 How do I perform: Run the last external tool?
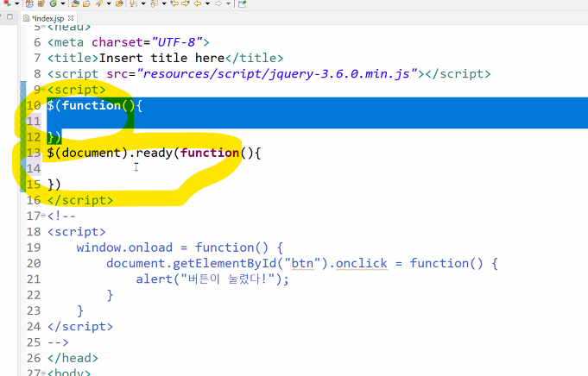tap(7, 3)
